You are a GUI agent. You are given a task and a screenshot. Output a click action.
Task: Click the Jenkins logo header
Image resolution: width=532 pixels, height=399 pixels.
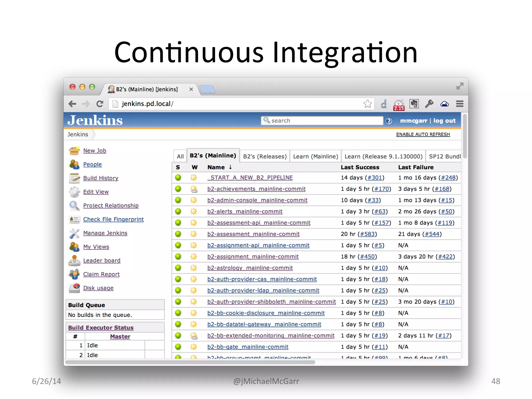coord(95,121)
